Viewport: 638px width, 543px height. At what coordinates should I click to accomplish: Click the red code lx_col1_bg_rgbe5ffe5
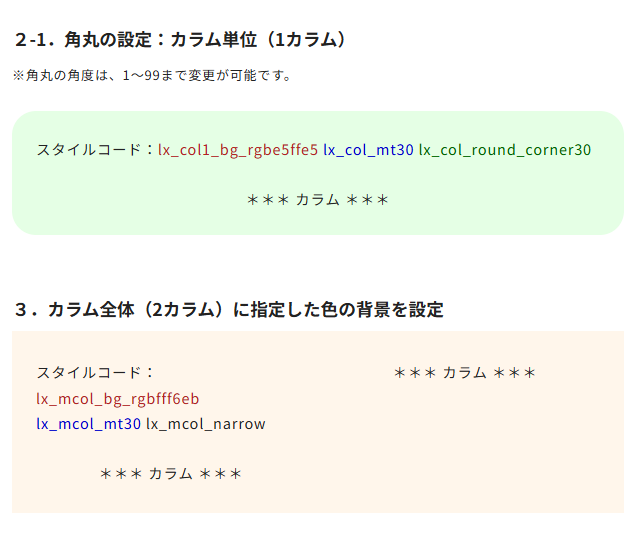coord(238,150)
